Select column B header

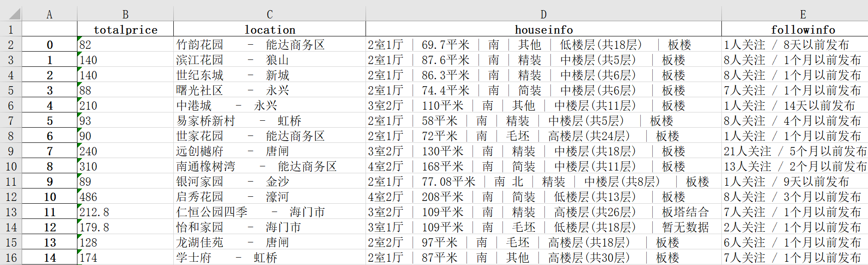(x=125, y=14)
